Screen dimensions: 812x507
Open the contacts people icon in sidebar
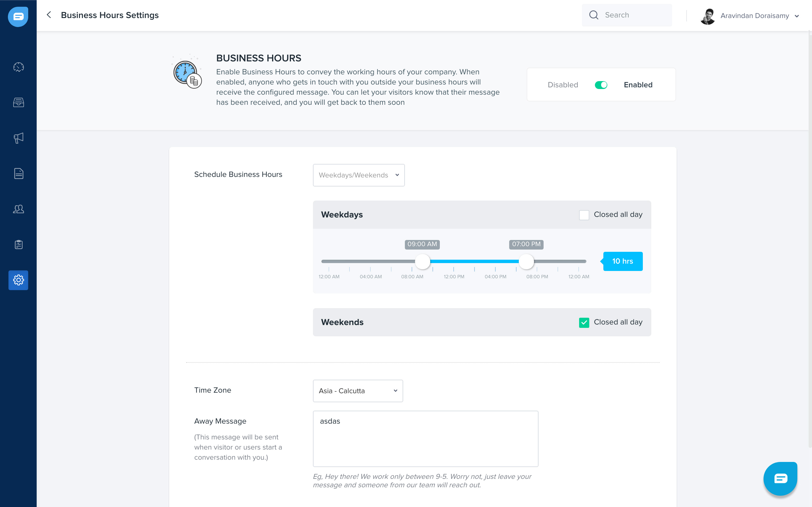(18, 209)
